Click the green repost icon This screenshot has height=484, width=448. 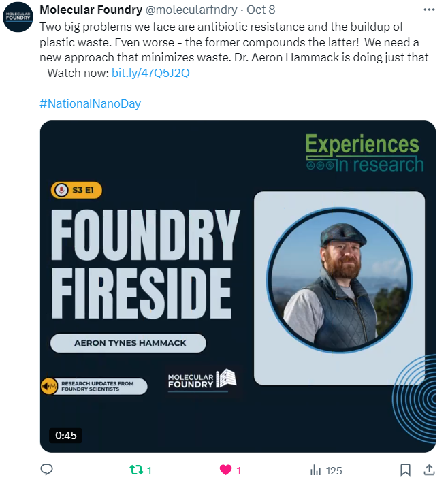(x=136, y=470)
